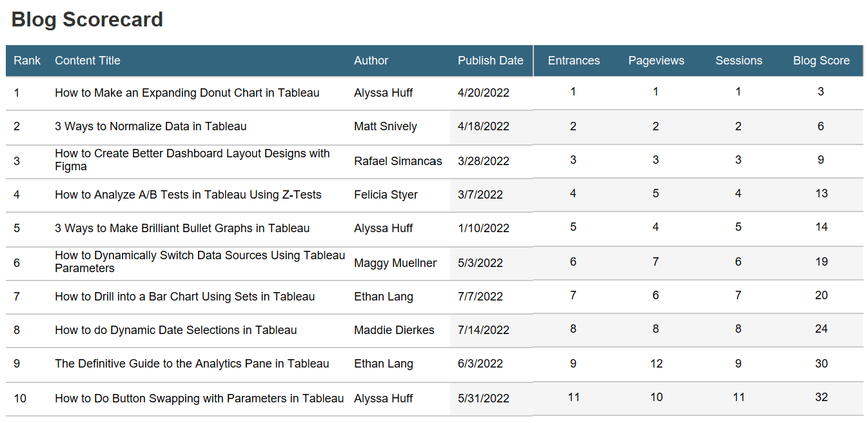
Task: Click Sessions value 11 in the last row
Action: pyautogui.click(x=739, y=397)
